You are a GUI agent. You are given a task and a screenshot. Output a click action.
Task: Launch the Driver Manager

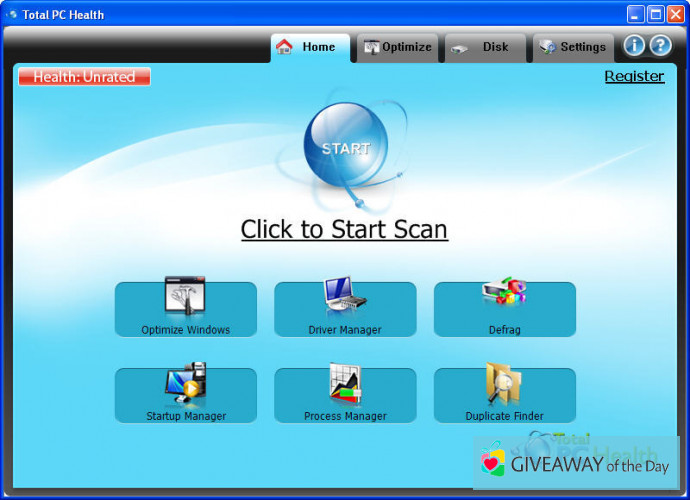(345, 310)
